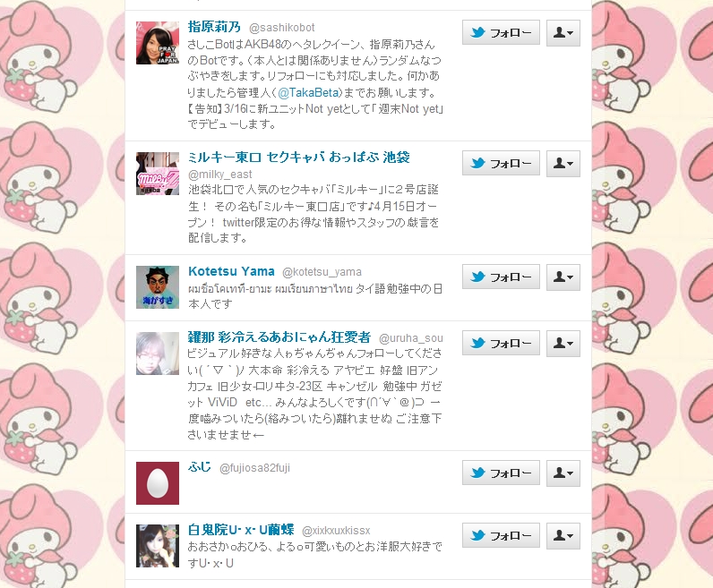Open the 白鬼院 profile avatar thumbnail
This screenshot has height=588, width=713.
pos(158,546)
